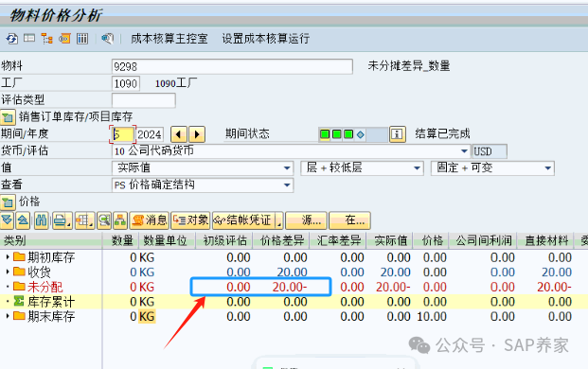This screenshot has height=369, width=588.
Task: Click the 20.00 实际值 cell in 收货 row
Action: click(x=395, y=272)
